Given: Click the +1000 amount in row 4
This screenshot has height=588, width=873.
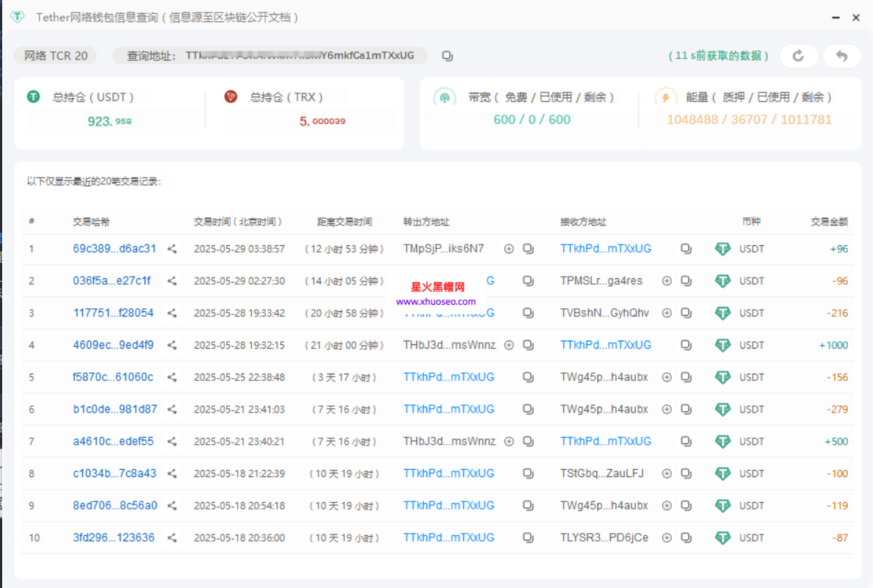Looking at the screenshot, I should (833, 345).
